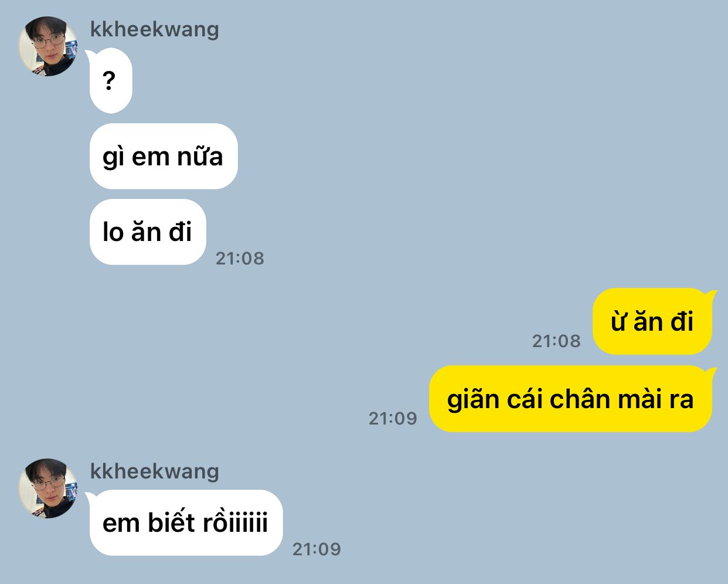Click the tail of the "?" bubble
Viewport: 728px width, 584px height.
pos(90,55)
